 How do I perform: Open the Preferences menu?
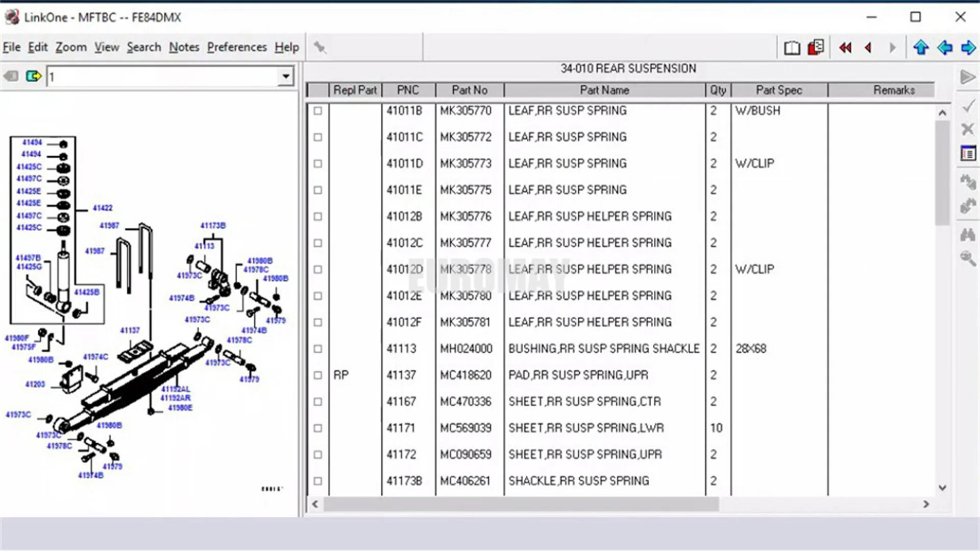236,47
